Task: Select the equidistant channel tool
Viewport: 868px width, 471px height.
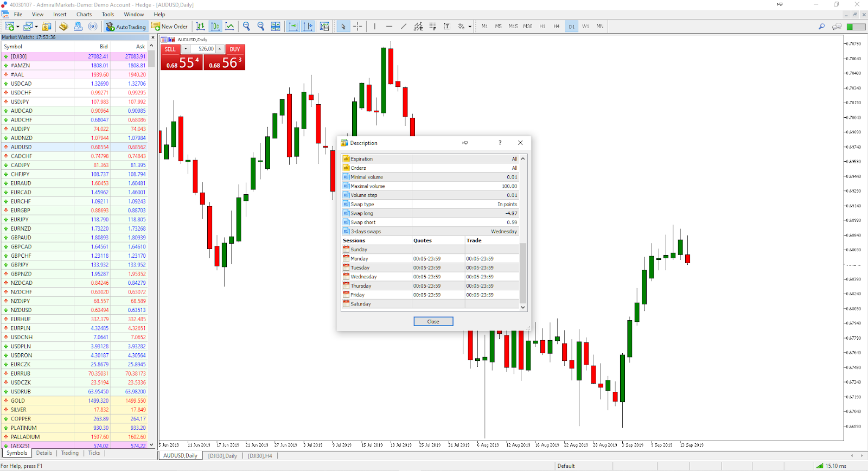Action: pyautogui.click(x=418, y=26)
